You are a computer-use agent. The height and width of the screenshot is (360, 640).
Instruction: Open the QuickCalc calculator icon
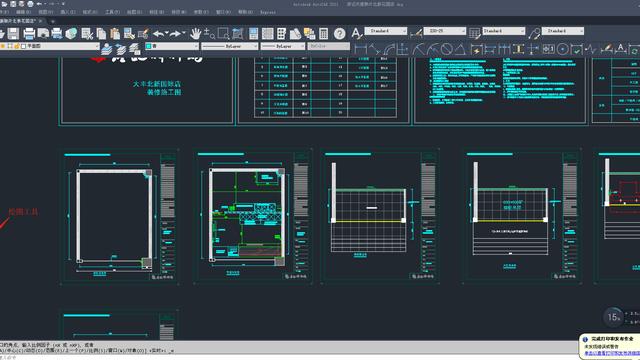pos(323,33)
